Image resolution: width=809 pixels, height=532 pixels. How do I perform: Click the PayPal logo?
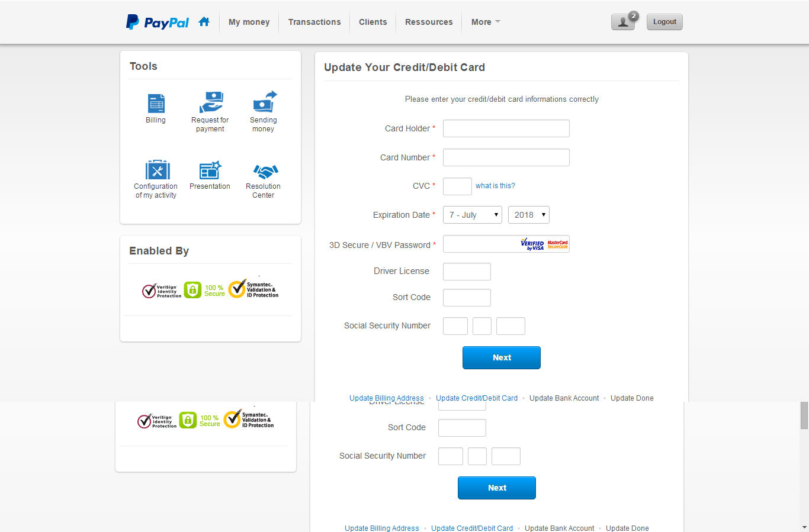pos(158,22)
